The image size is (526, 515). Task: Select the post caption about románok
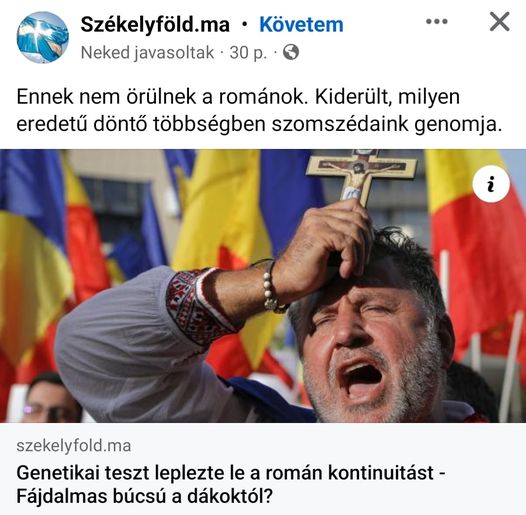(x=259, y=110)
